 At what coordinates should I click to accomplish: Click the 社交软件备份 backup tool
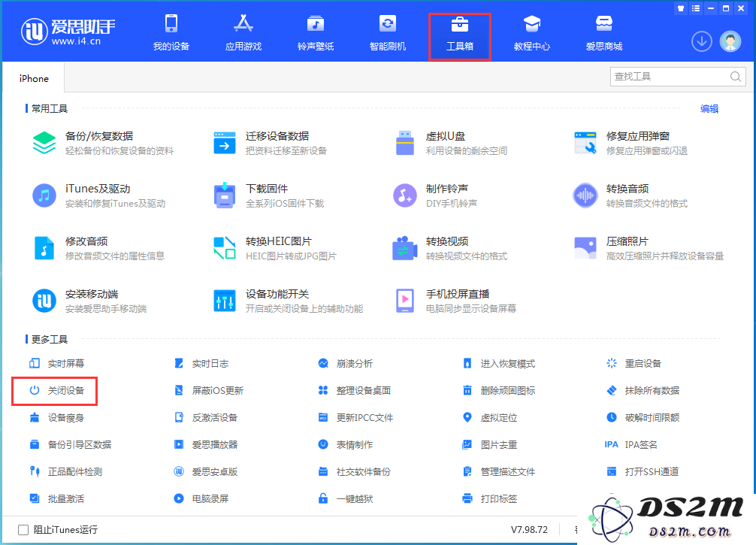(x=355, y=471)
